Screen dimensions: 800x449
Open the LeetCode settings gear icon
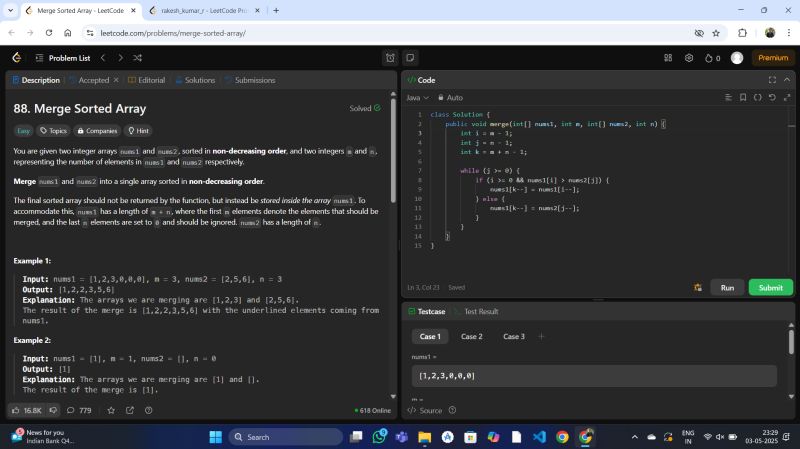tap(689, 58)
